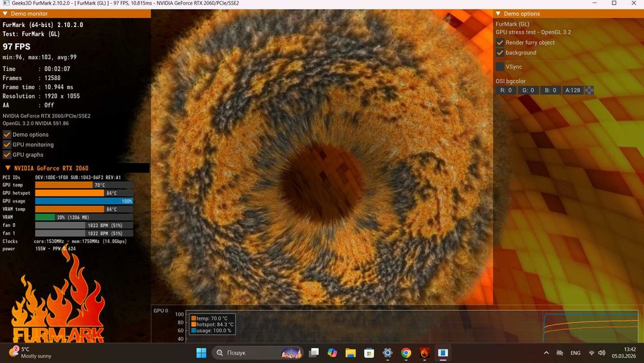Uncheck the Demo options checkbox
Image resolution: width=644 pixels, height=363 pixels.
point(6,134)
